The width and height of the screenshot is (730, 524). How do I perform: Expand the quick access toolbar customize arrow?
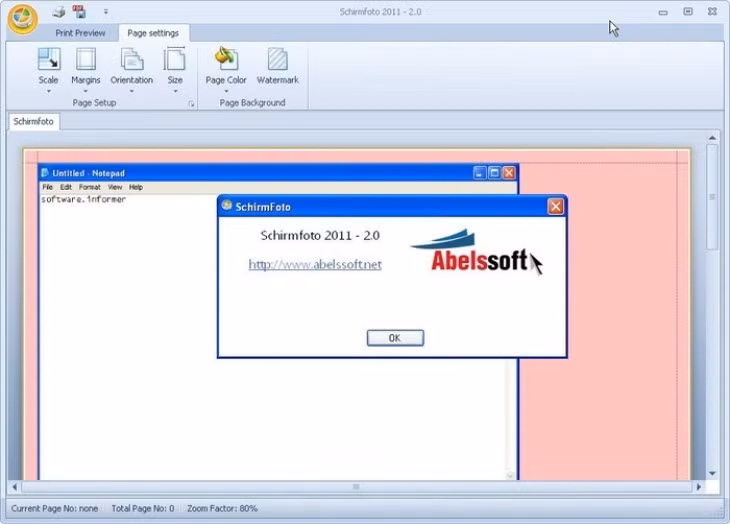pos(106,13)
